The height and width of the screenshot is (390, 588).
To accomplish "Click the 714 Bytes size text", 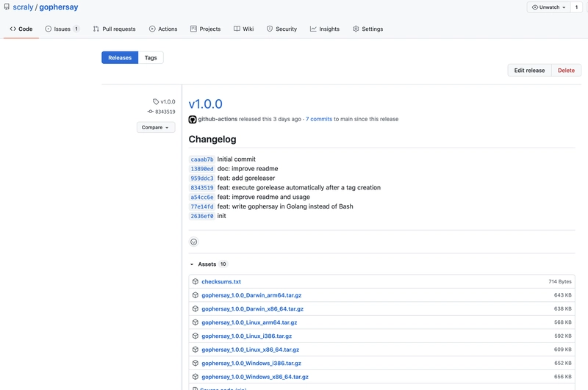I will [560, 281].
